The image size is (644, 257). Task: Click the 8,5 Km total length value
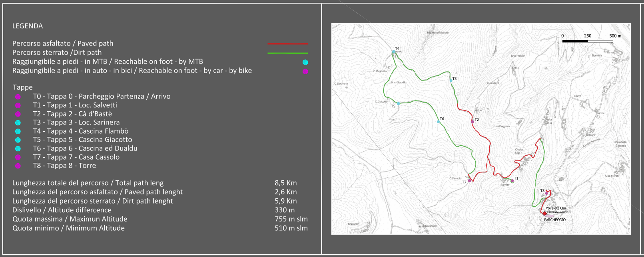click(286, 183)
